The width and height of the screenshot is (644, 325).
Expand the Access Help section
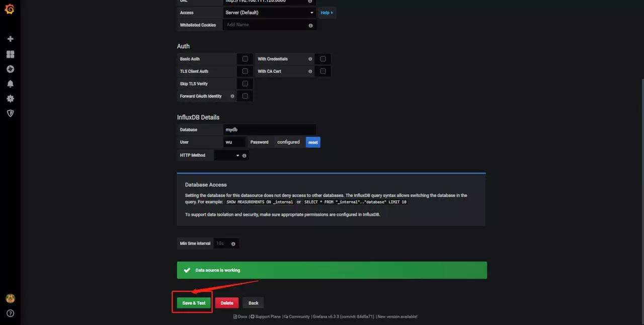[x=327, y=13]
